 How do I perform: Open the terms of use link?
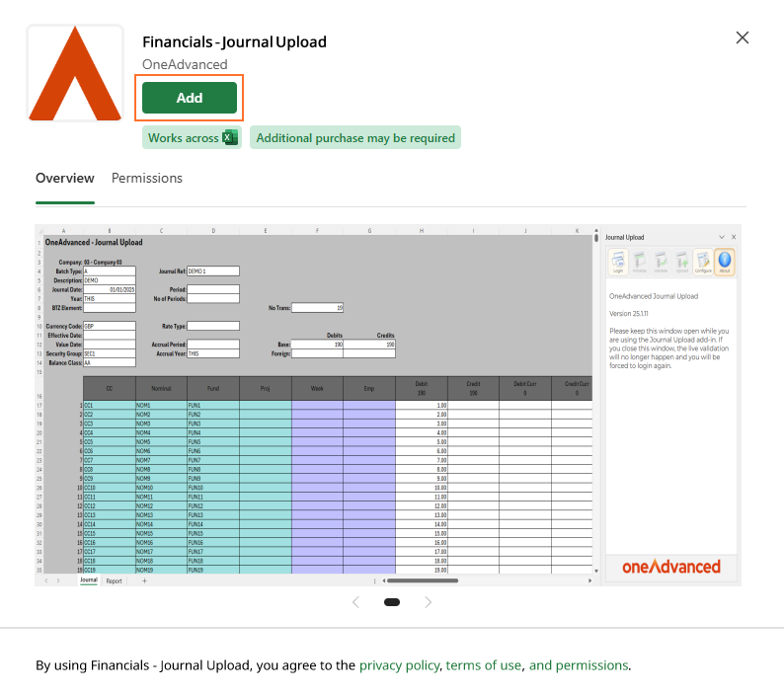tap(483, 665)
